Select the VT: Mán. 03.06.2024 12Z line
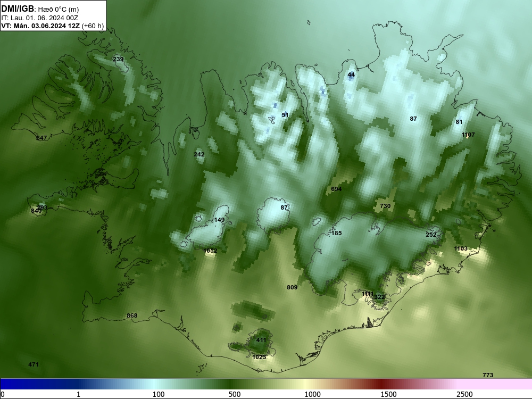The height and width of the screenshot is (399, 532). pyautogui.click(x=41, y=26)
